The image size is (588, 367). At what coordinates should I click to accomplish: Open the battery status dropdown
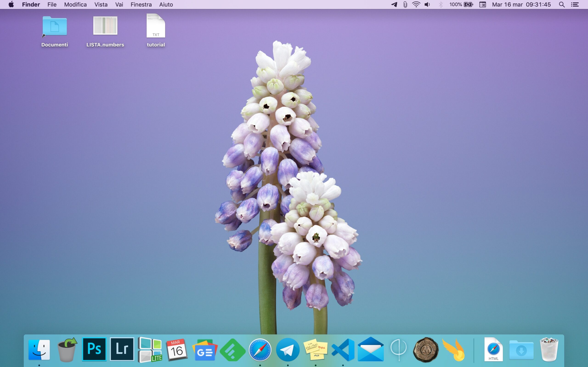(x=461, y=5)
